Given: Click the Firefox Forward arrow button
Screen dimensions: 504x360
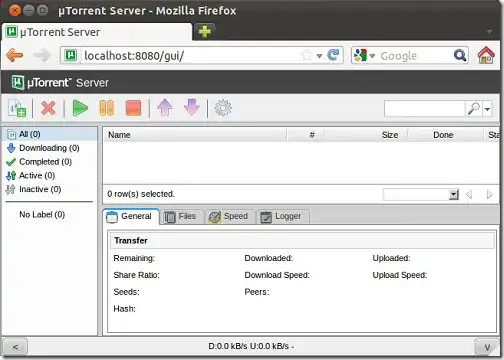Looking at the screenshot, I should (x=42, y=55).
